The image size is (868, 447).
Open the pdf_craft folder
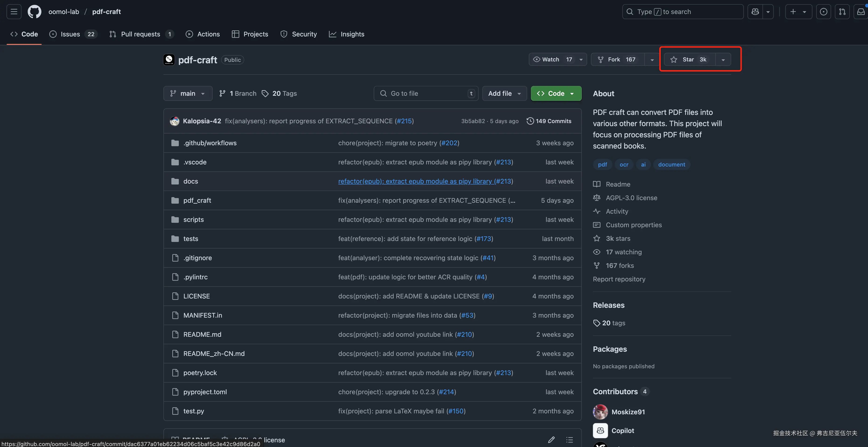point(197,201)
